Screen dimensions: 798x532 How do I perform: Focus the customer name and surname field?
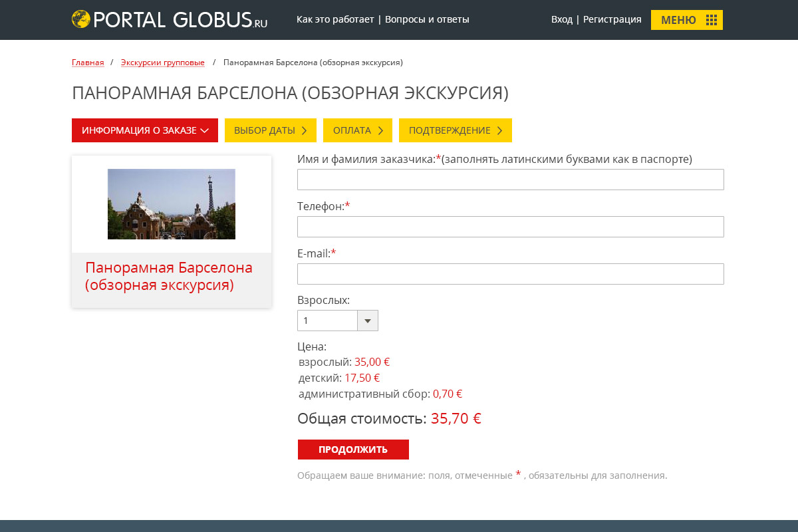click(510, 180)
